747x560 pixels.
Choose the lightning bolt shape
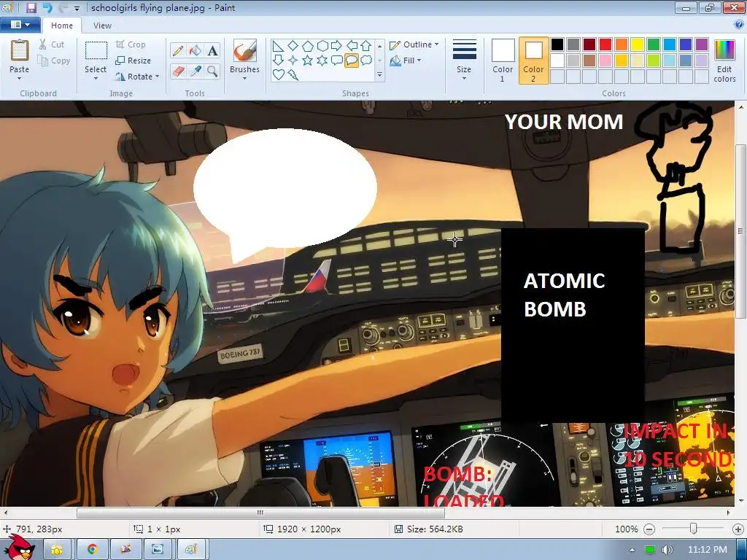click(x=293, y=75)
